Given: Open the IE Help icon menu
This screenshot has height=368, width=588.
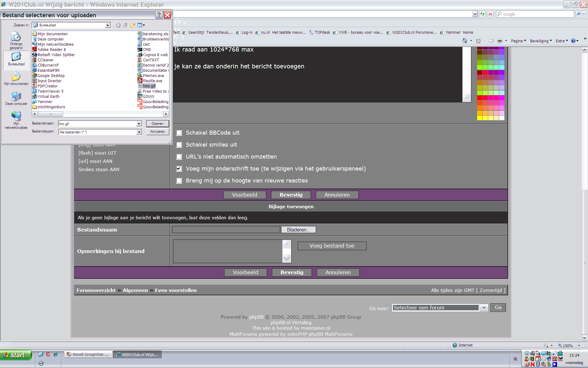Looking at the screenshot, I should click(575, 41).
